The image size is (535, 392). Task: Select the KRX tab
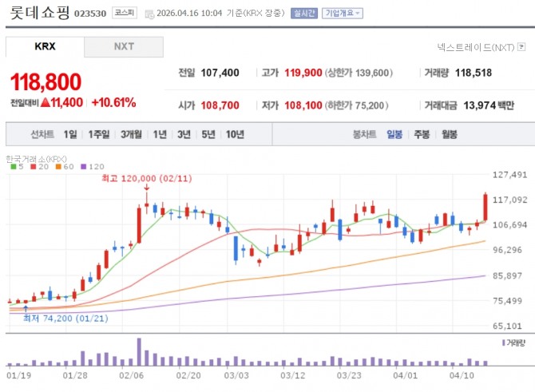(45, 46)
